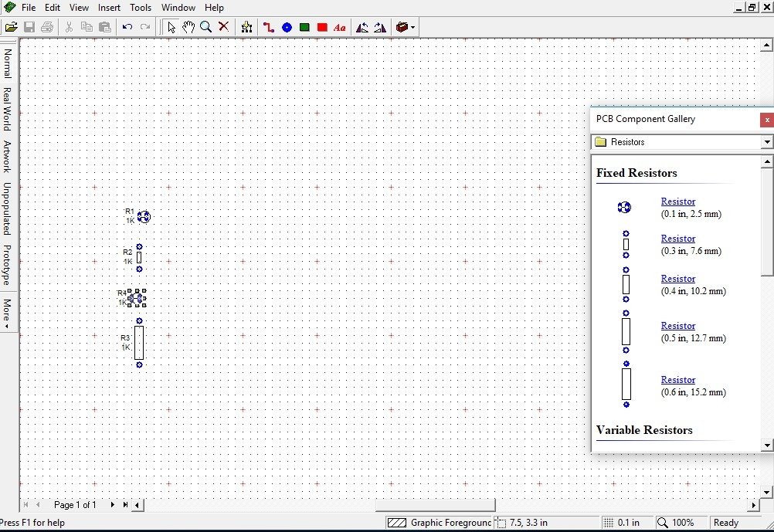Activate the Select pointer tool
774x532 pixels.
(x=171, y=27)
